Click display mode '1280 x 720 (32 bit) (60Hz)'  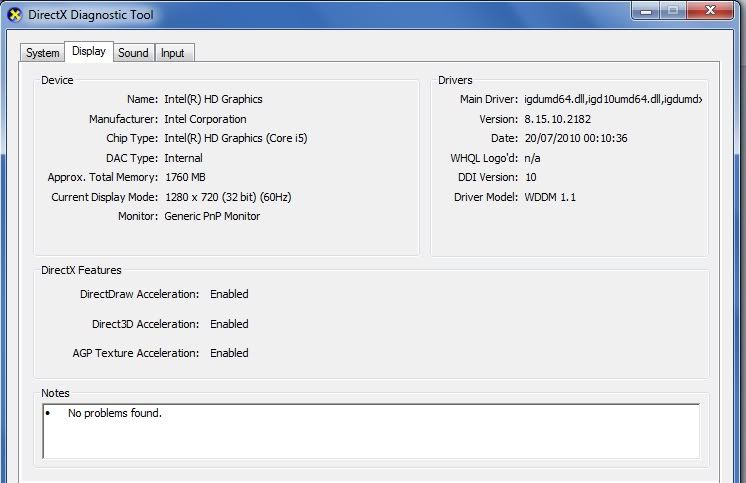[x=228, y=197]
